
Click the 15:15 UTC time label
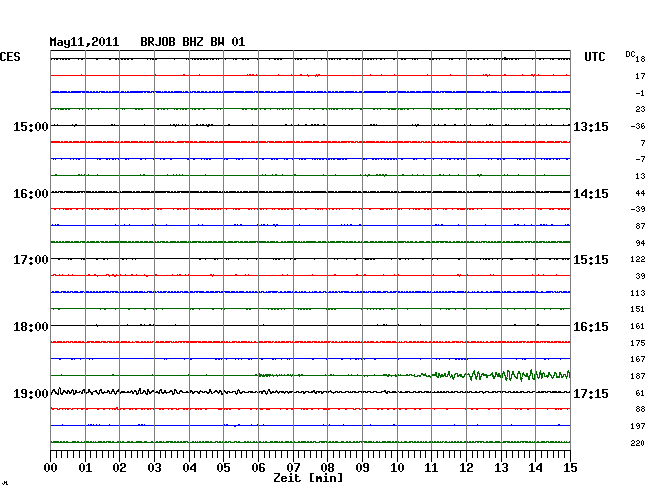point(591,260)
